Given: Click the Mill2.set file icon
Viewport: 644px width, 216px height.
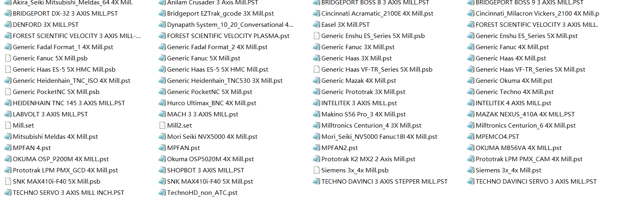Looking at the screenshot, I should click(162, 125).
